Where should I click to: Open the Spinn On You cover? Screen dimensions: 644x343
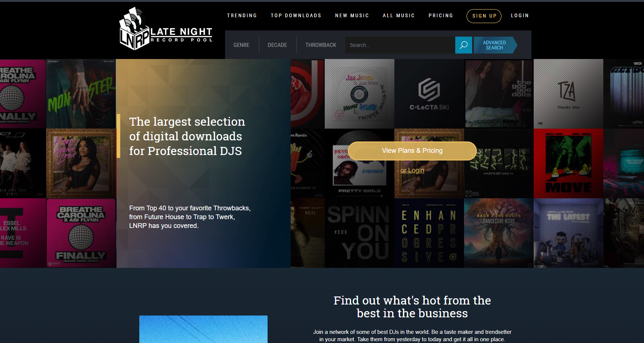pyautogui.click(x=360, y=233)
